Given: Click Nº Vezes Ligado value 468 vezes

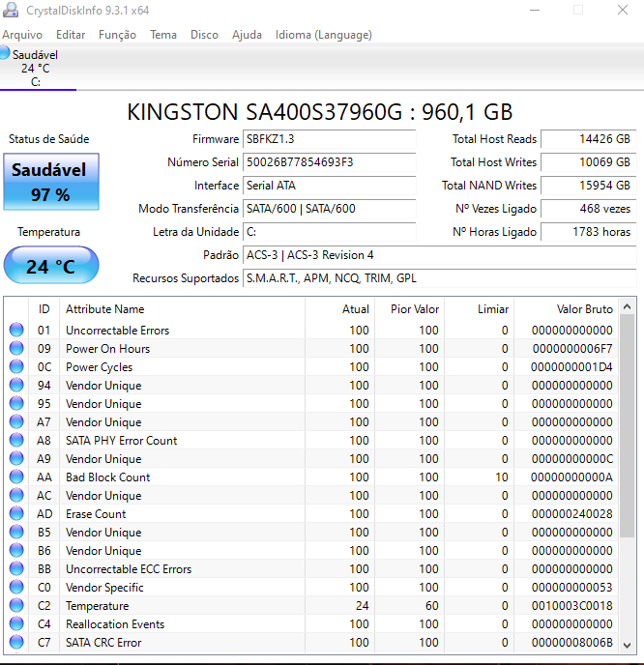Looking at the screenshot, I should pyautogui.click(x=589, y=209).
